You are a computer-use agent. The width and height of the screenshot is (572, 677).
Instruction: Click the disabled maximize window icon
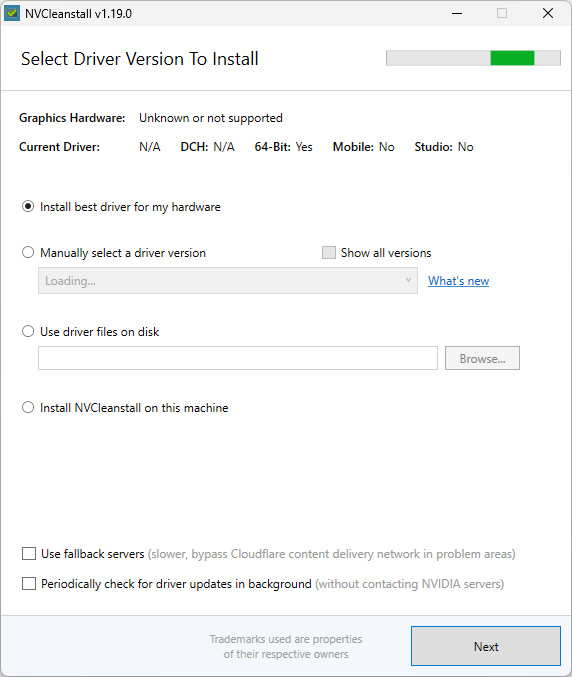click(x=502, y=13)
